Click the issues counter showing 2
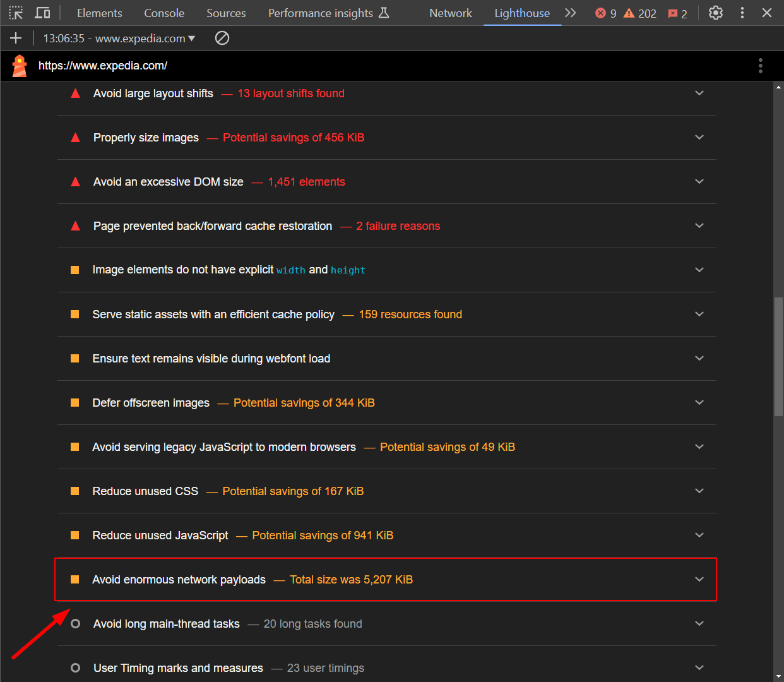Viewport: 784px width, 682px height. 678,13
